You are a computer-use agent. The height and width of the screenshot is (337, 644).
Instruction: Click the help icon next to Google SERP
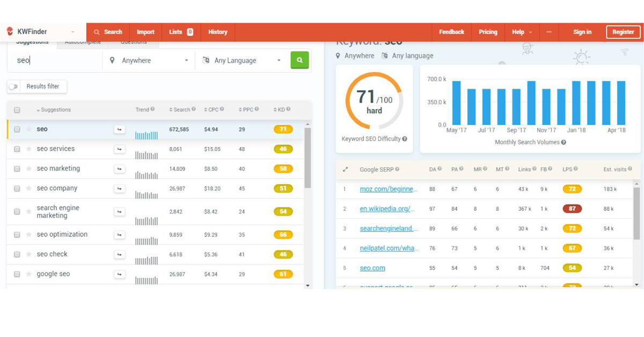[397, 170]
